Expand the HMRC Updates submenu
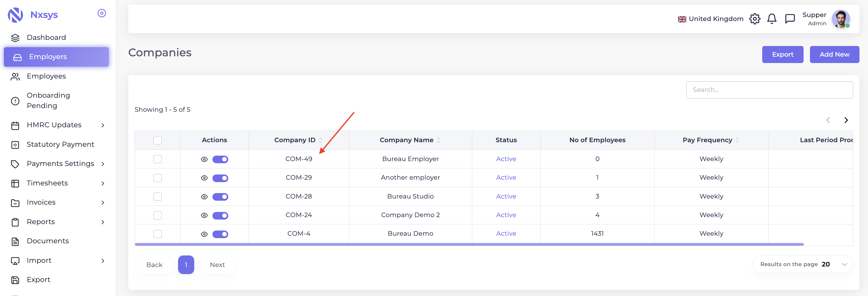The width and height of the screenshot is (868, 296). 103,125
